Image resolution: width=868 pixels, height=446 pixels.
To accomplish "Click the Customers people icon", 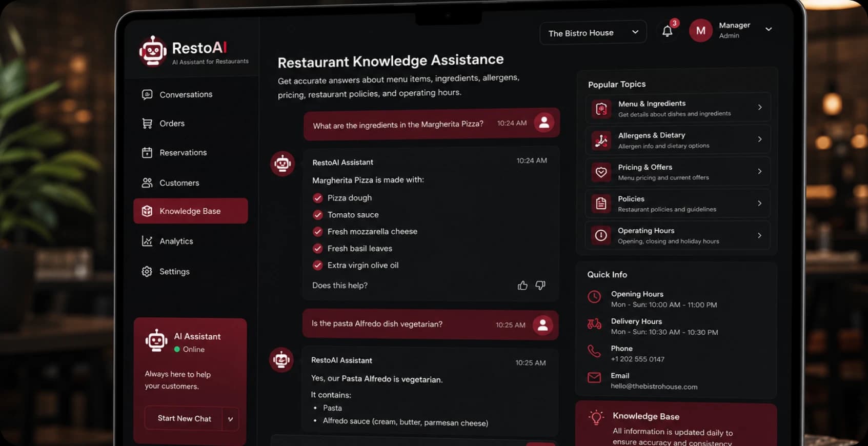I will point(147,183).
